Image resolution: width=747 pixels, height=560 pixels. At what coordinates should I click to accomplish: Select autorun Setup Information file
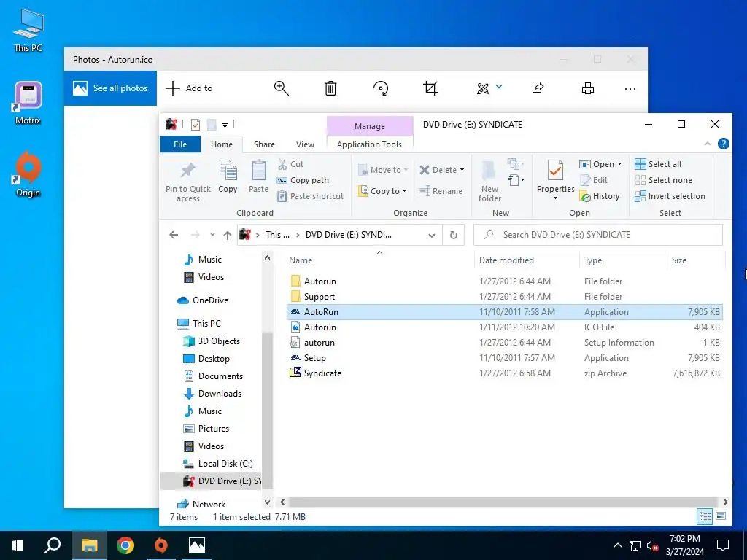(505, 343)
